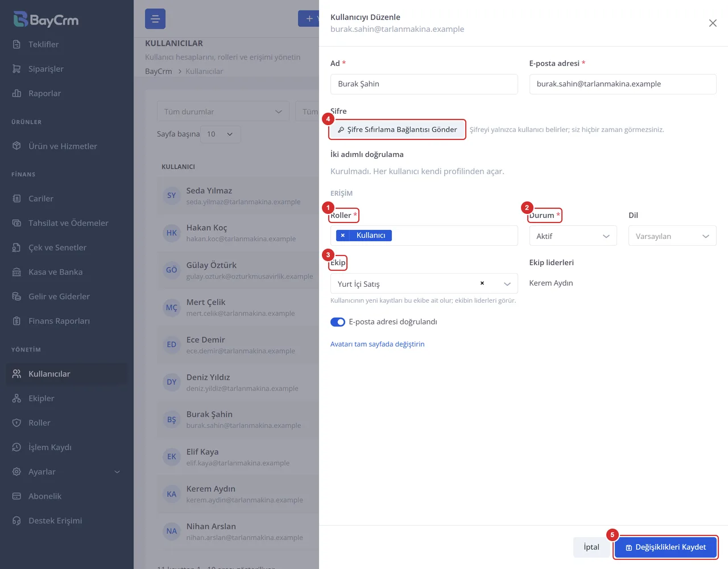The image size is (728, 569).
Task: Click the İptal button
Action: tap(591, 547)
